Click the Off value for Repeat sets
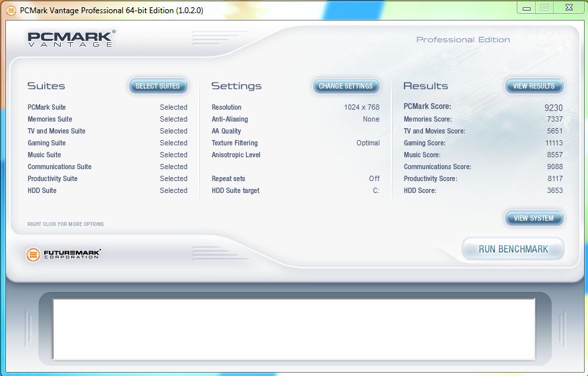The image size is (588, 376). pyautogui.click(x=374, y=179)
